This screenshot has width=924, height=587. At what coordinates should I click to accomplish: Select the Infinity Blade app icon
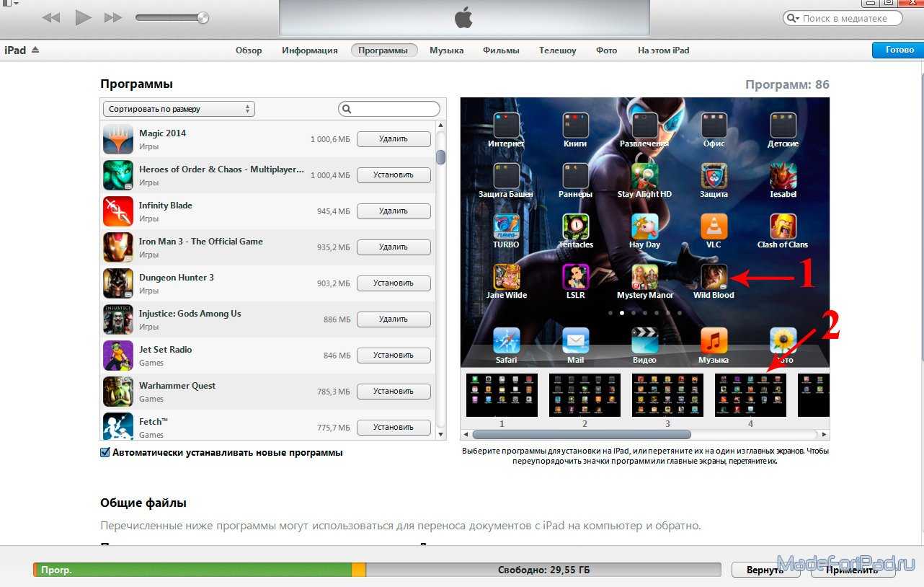(x=118, y=211)
